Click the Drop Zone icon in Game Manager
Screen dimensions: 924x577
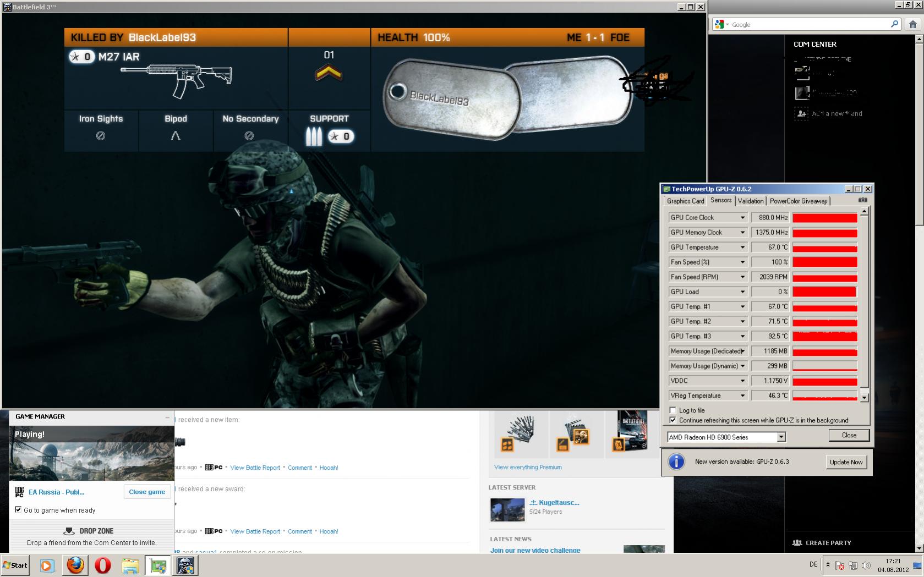pyautogui.click(x=69, y=531)
